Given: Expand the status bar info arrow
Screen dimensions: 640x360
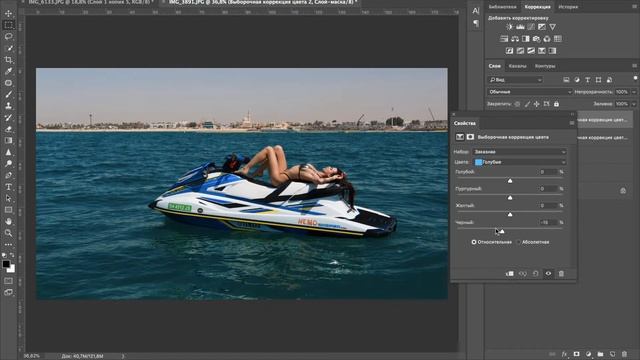Looking at the screenshot, I should click(x=123, y=356).
